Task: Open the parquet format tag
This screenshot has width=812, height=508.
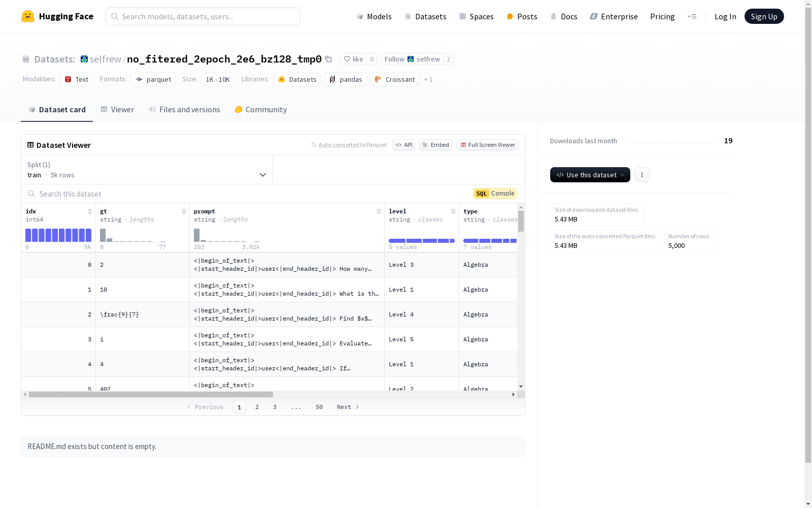Action: (x=153, y=79)
